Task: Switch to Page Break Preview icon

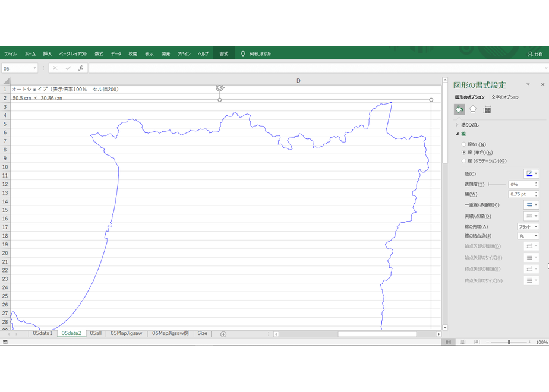Action: (x=477, y=342)
